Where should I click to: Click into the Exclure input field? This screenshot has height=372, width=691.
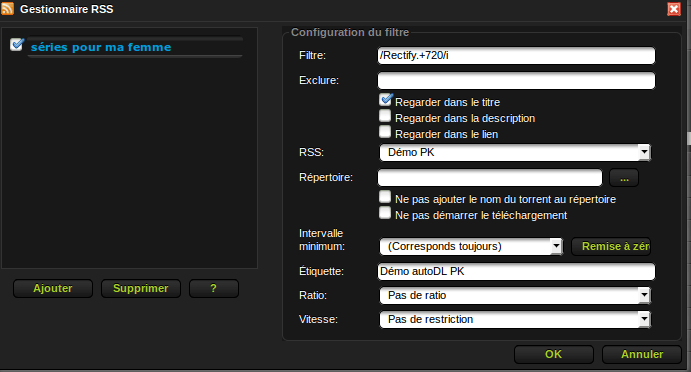[x=516, y=81]
